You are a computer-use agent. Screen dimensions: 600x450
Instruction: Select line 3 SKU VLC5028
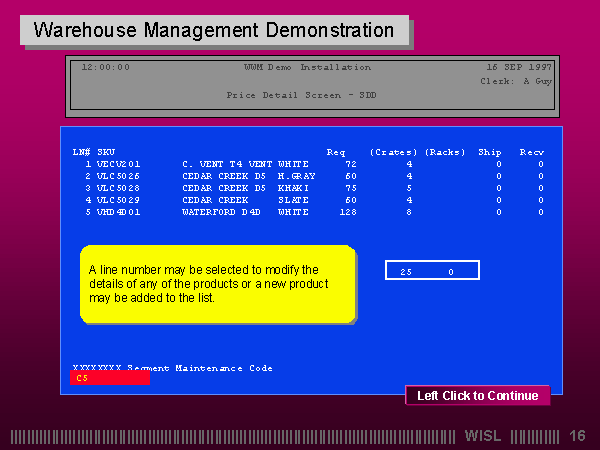118,187
